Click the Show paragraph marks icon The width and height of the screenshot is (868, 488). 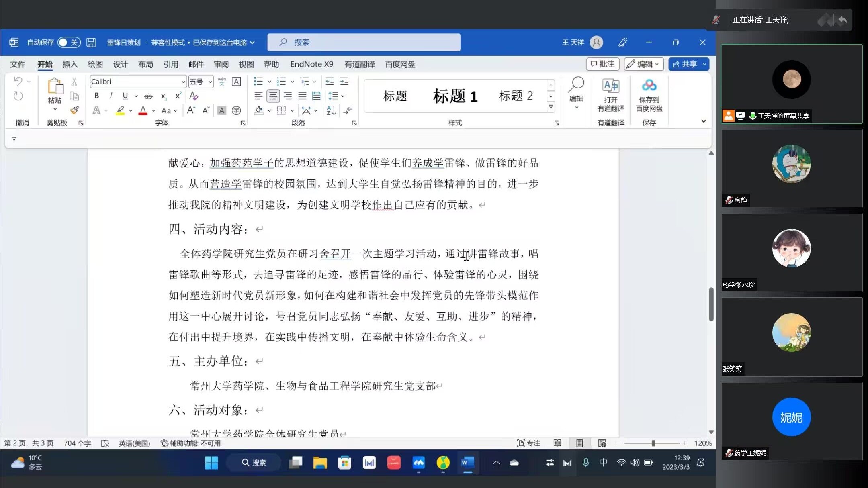[x=348, y=110]
